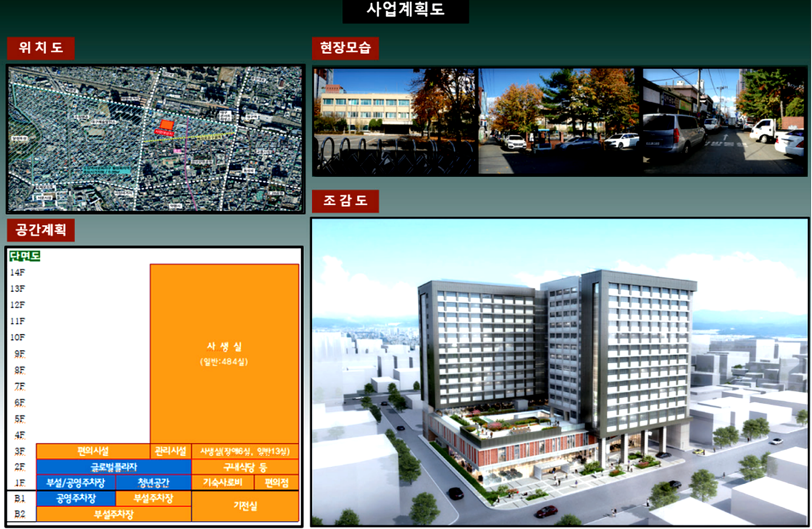Select the 편의점 block
This screenshot has height=529, width=812.
point(276,483)
